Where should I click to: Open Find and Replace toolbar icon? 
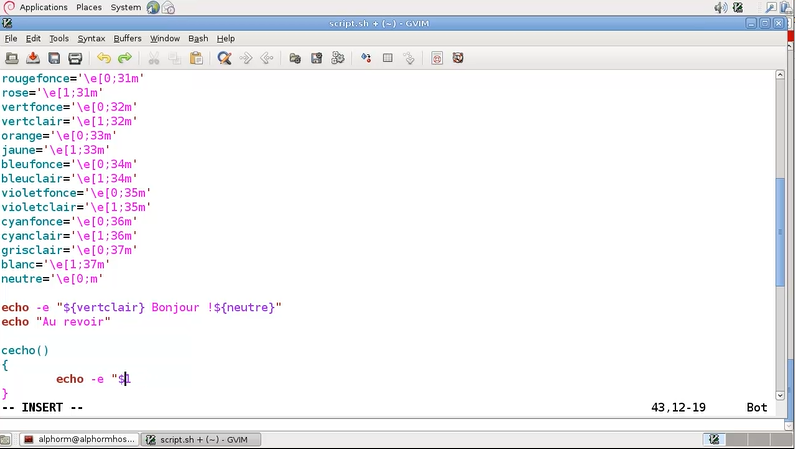(224, 59)
